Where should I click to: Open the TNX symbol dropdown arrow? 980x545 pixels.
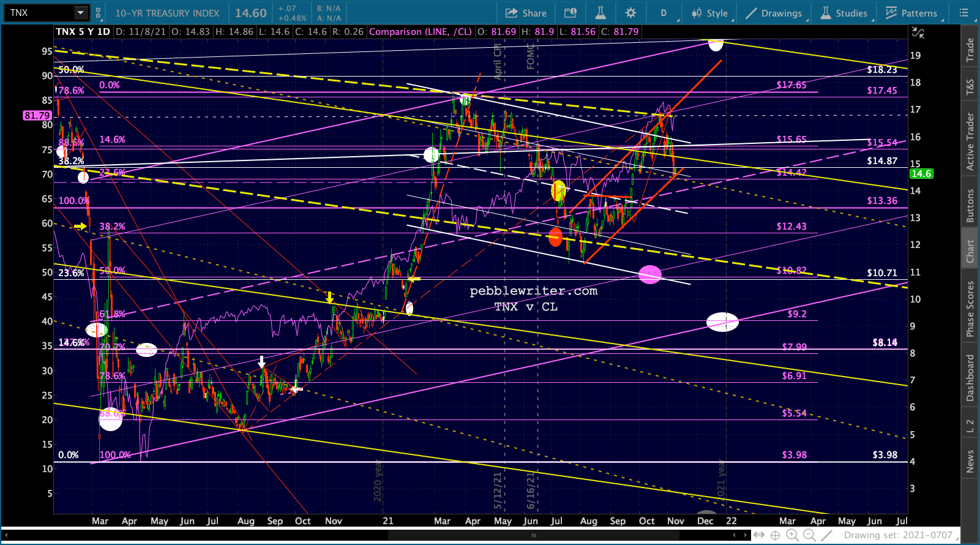click(81, 13)
